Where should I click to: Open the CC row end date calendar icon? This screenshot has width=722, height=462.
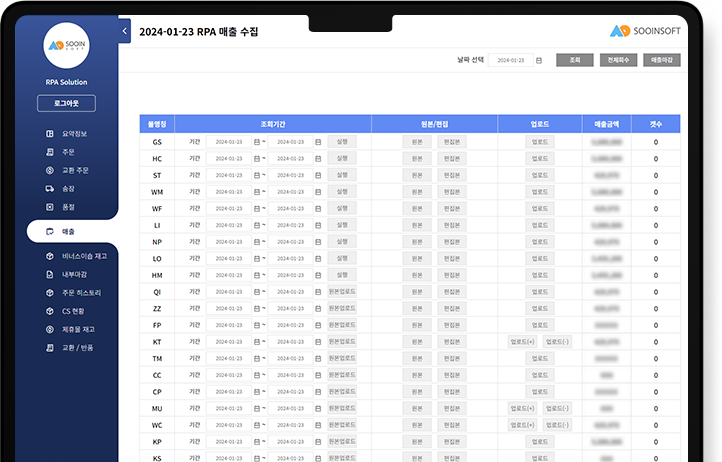point(318,375)
